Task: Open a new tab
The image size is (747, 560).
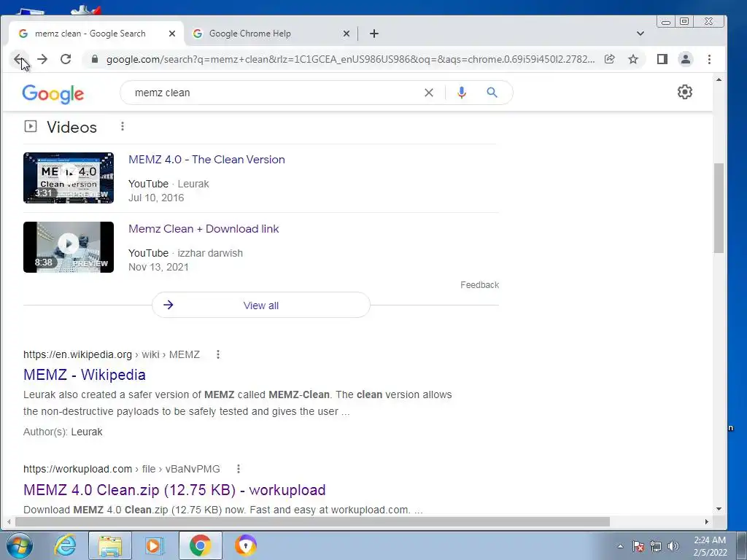Action: [374, 34]
